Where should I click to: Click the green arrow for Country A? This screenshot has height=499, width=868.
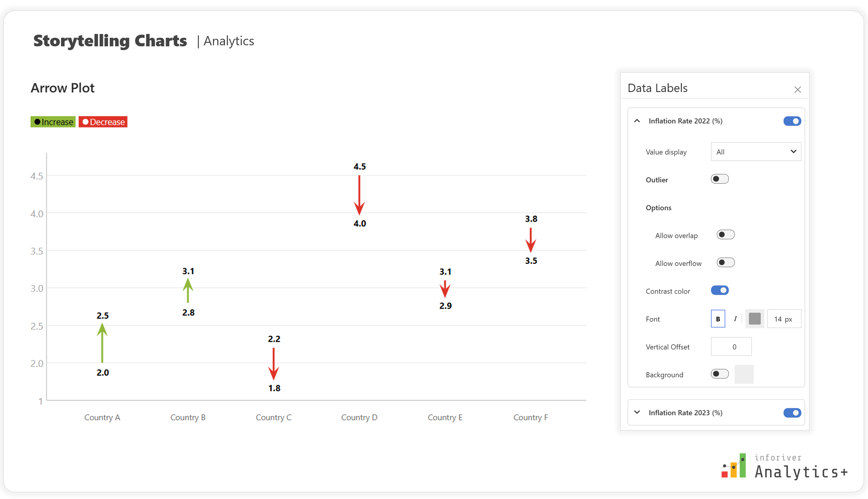coord(102,343)
